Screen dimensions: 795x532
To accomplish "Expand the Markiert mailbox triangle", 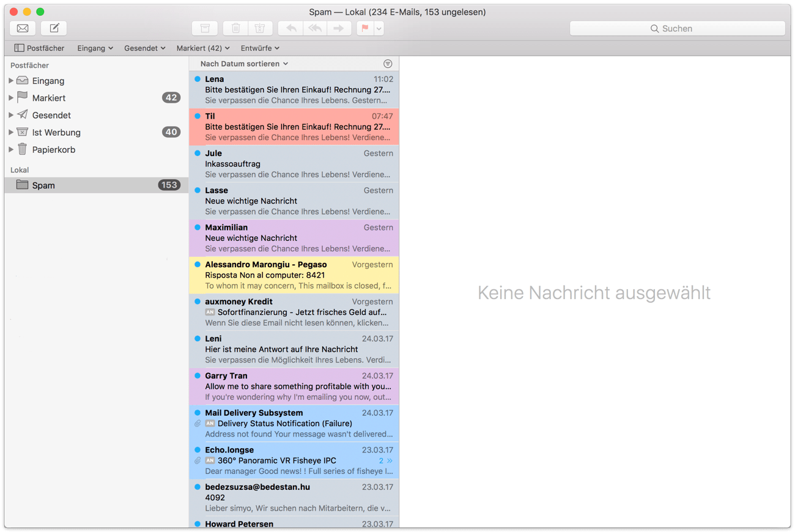I will coord(11,98).
